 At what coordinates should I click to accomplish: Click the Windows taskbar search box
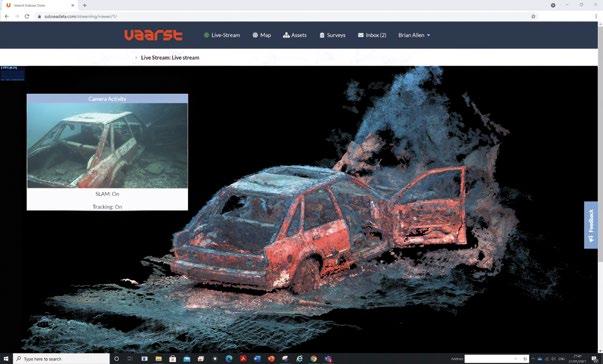pyautogui.click(x=62, y=359)
